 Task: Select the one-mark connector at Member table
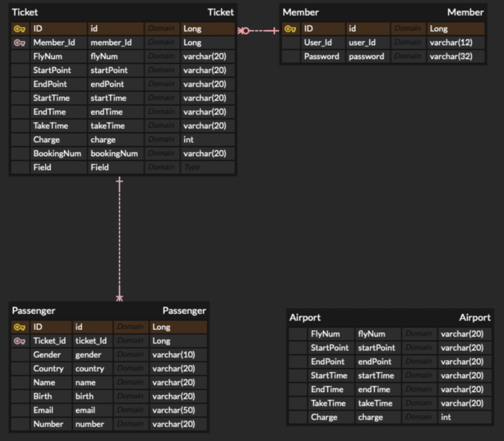(x=274, y=30)
